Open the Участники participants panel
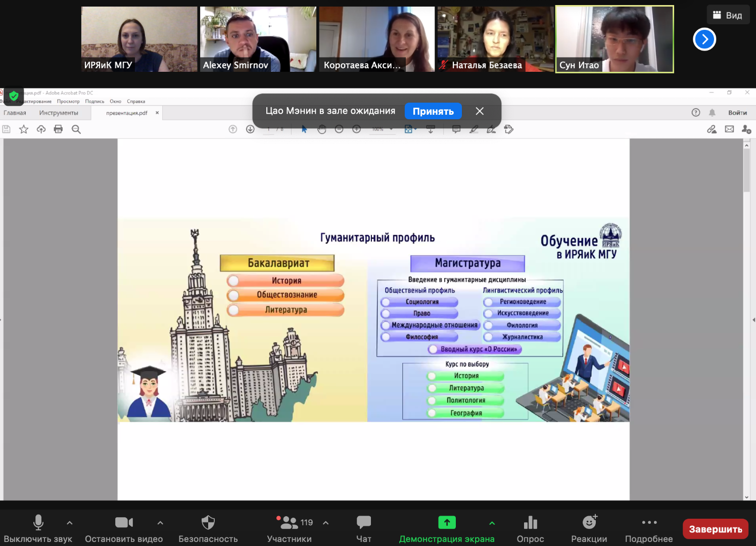 290,529
